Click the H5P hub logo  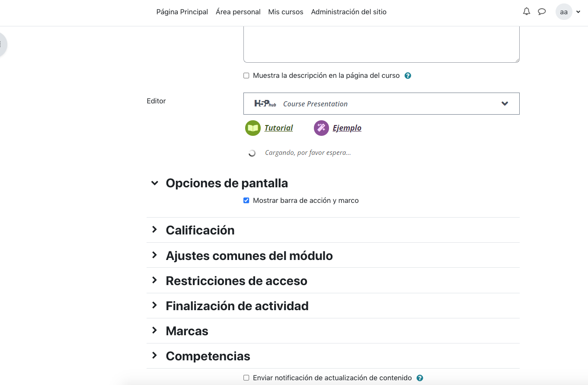pos(265,104)
